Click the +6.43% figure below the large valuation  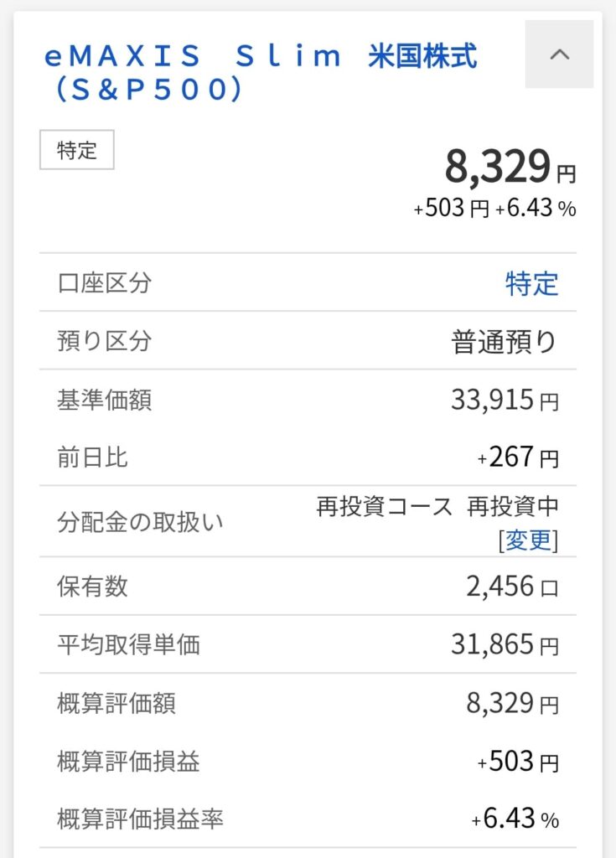(536, 209)
